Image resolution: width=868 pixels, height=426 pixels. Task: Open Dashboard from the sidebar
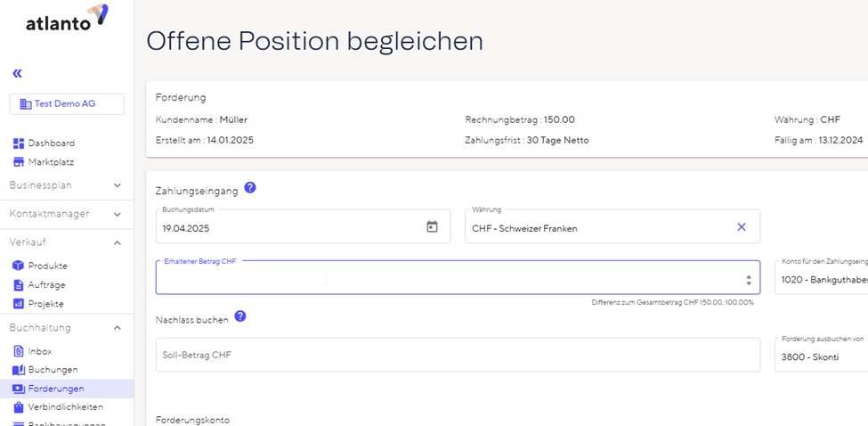click(51, 143)
